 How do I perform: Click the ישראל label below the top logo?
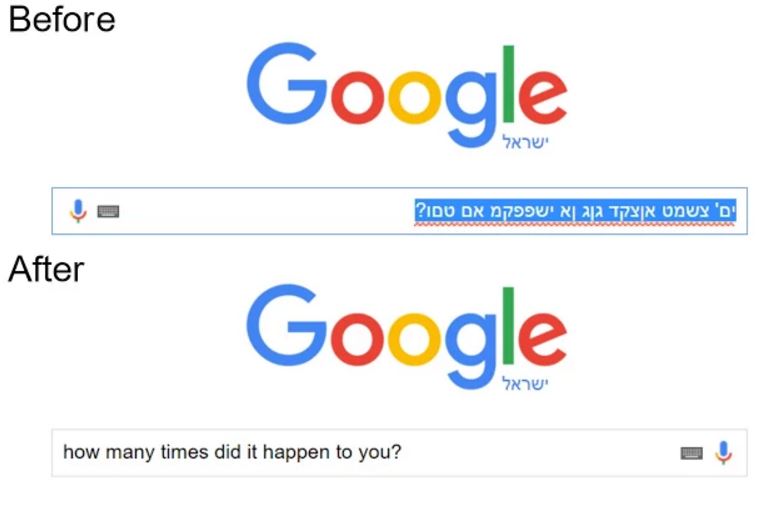click(526, 143)
